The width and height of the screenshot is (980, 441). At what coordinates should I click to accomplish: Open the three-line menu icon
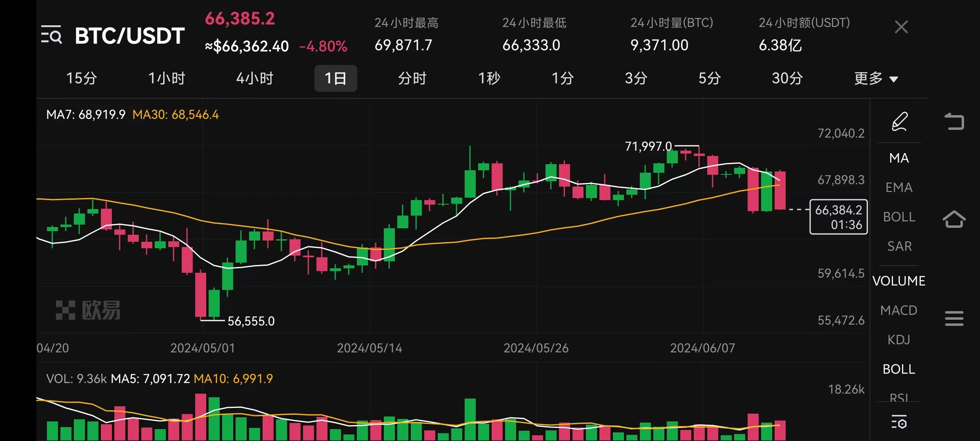954,318
